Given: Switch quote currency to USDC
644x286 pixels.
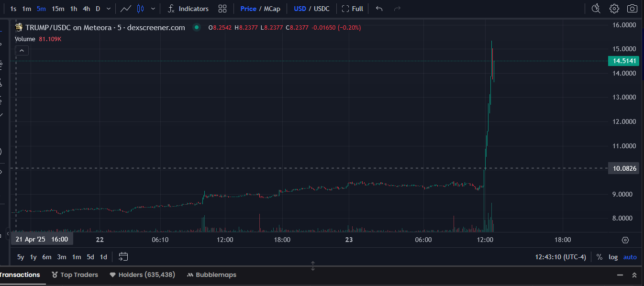Looking at the screenshot, I should coord(322,9).
